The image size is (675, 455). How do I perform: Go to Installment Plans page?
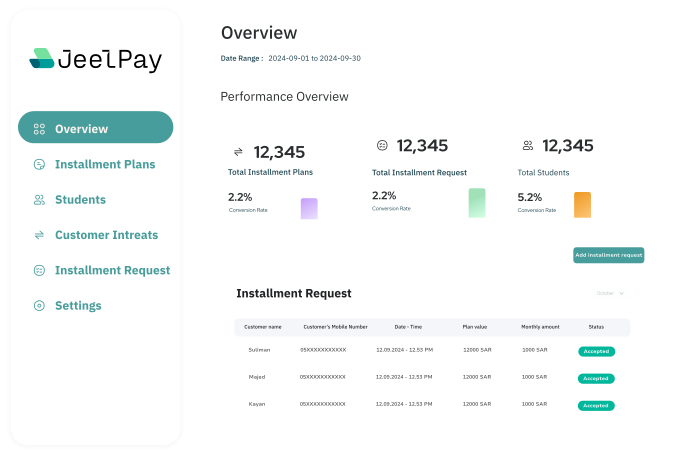(x=105, y=164)
